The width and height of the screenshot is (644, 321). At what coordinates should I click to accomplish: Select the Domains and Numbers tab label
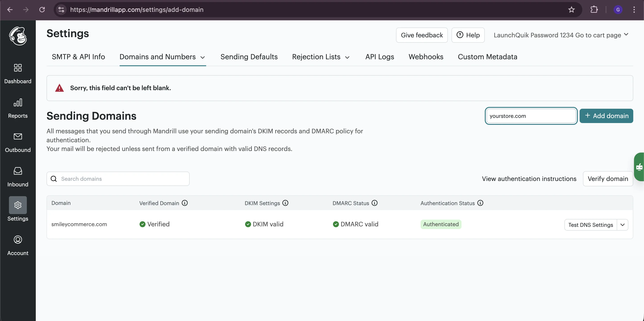(157, 57)
